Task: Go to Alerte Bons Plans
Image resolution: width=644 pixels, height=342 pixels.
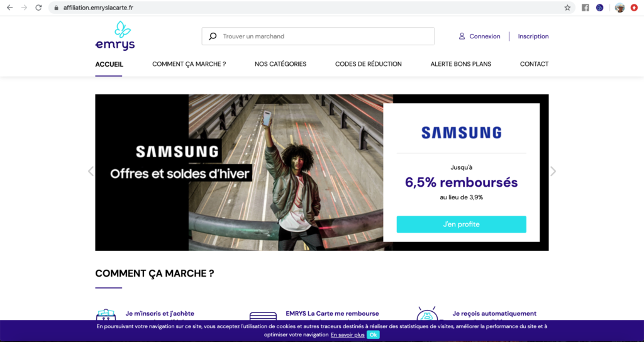Action: 461,64
